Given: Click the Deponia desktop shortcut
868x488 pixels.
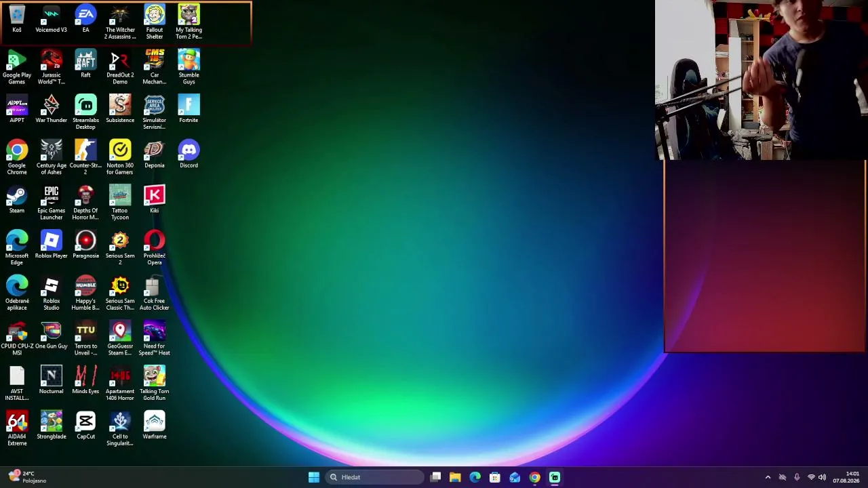Looking at the screenshot, I should pyautogui.click(x=155, y=155).
